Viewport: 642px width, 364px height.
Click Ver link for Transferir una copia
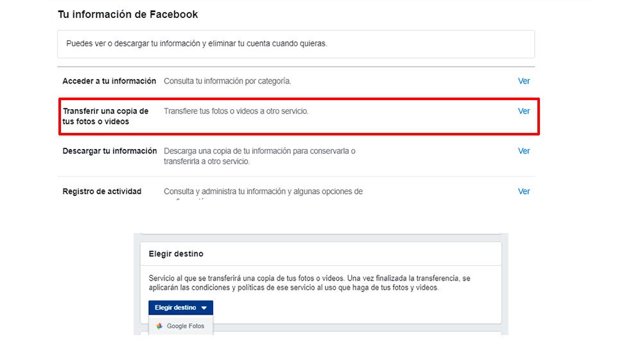(524, 111)
